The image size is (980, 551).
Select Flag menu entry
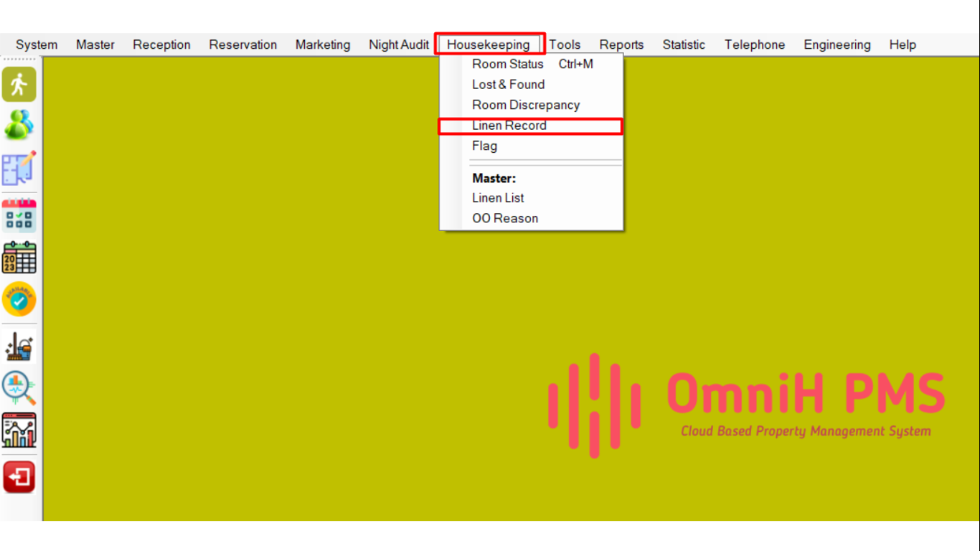tap(532, 146)
